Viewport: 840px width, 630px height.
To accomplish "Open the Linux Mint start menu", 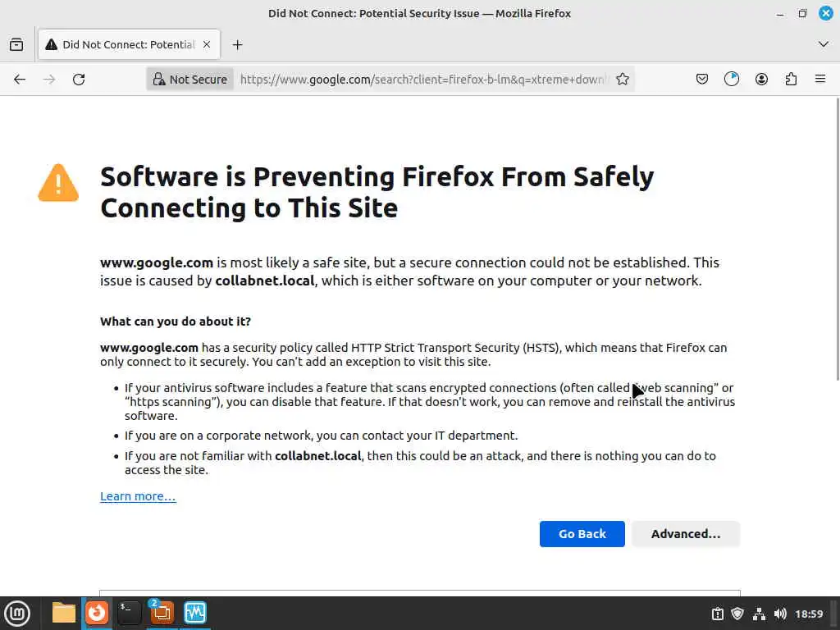I will pyautogui.click(x=17, y=613).
